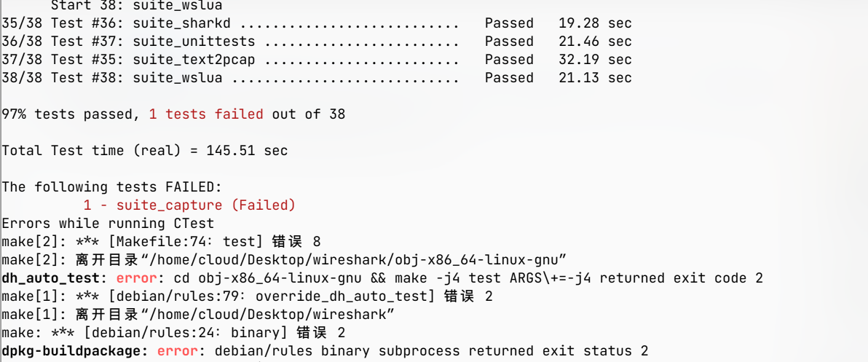Click the bold dh_auto_test text

tap(55, 278)
